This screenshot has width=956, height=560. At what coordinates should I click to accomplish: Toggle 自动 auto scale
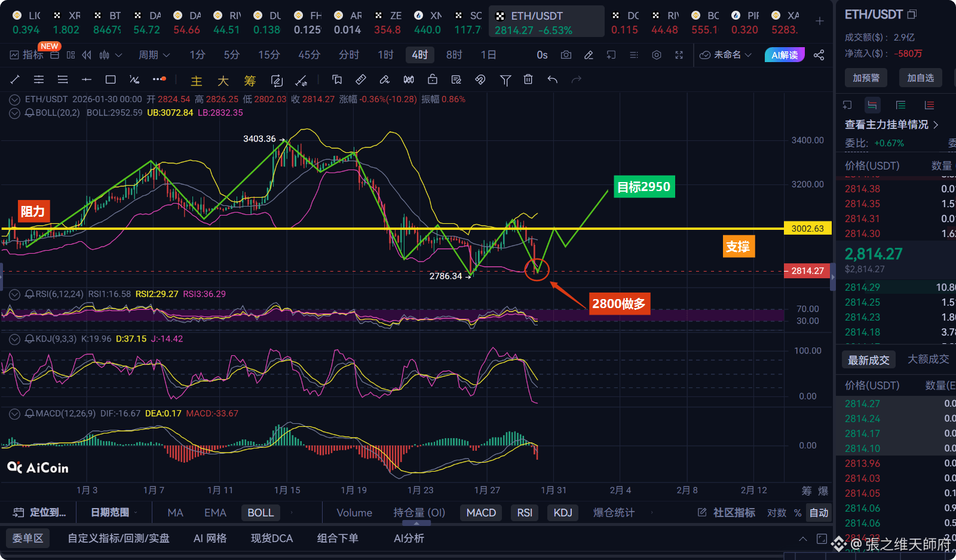click(819, 513)
